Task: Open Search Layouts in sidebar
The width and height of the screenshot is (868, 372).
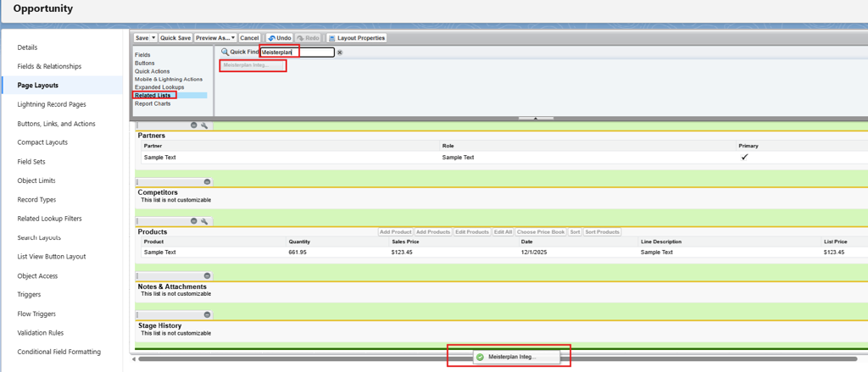Action: 39,237
